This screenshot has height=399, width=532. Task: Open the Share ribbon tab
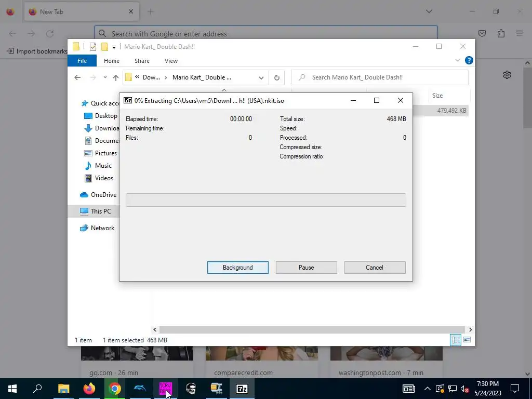[x=142, y=61]
